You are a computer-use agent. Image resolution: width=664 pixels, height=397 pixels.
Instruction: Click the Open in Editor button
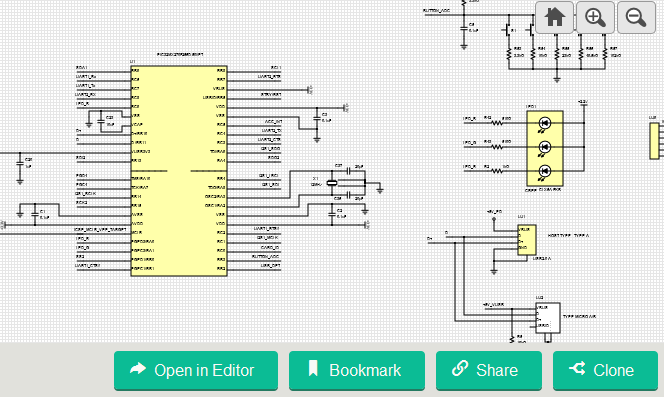tap(196, 370)
